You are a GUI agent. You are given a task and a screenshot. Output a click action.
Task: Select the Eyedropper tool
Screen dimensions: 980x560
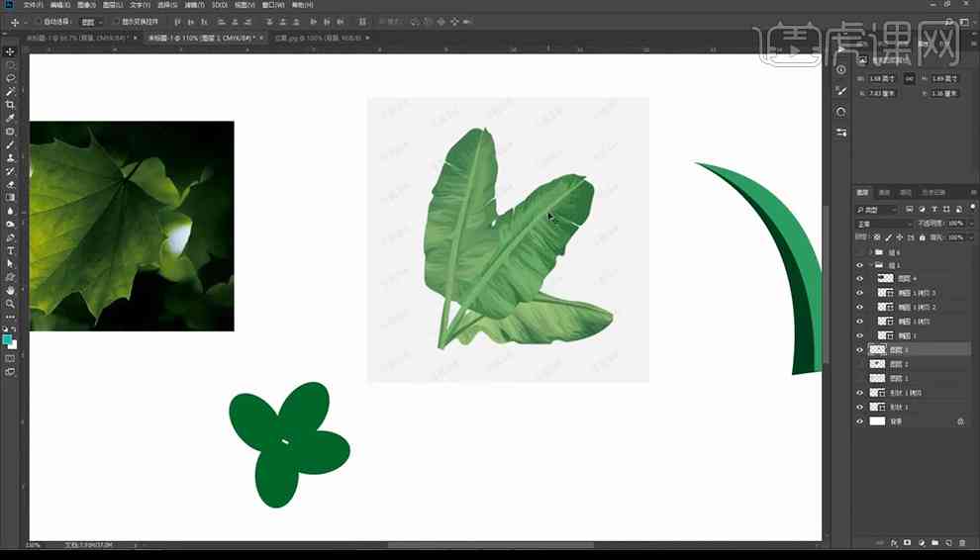(x=10, y=118)
